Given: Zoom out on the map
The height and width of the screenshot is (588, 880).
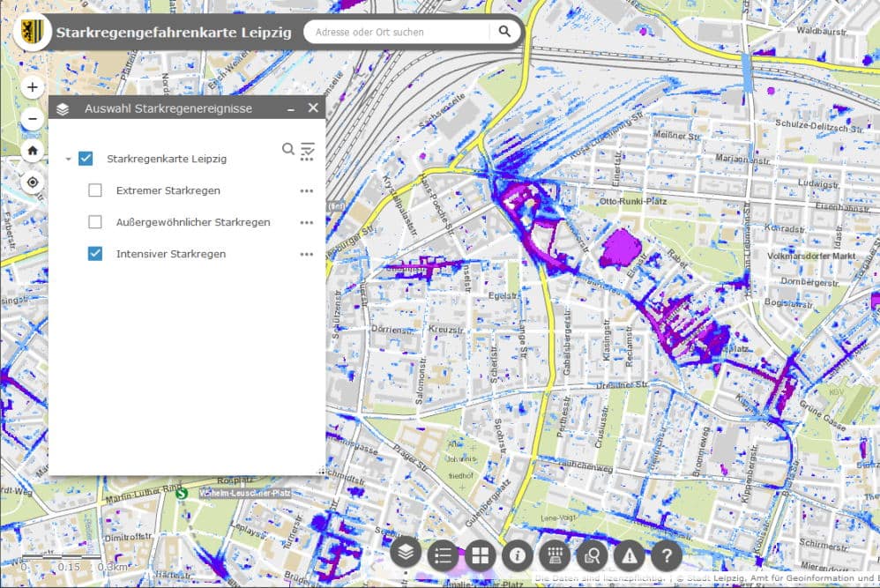Looking at the screenshot, I should (33, 118).
